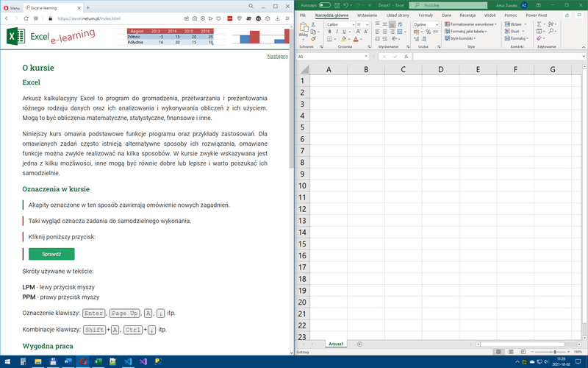Switch to the Wstawianie ribbon tab
588x368 pixels.
[x=367, y=15]
